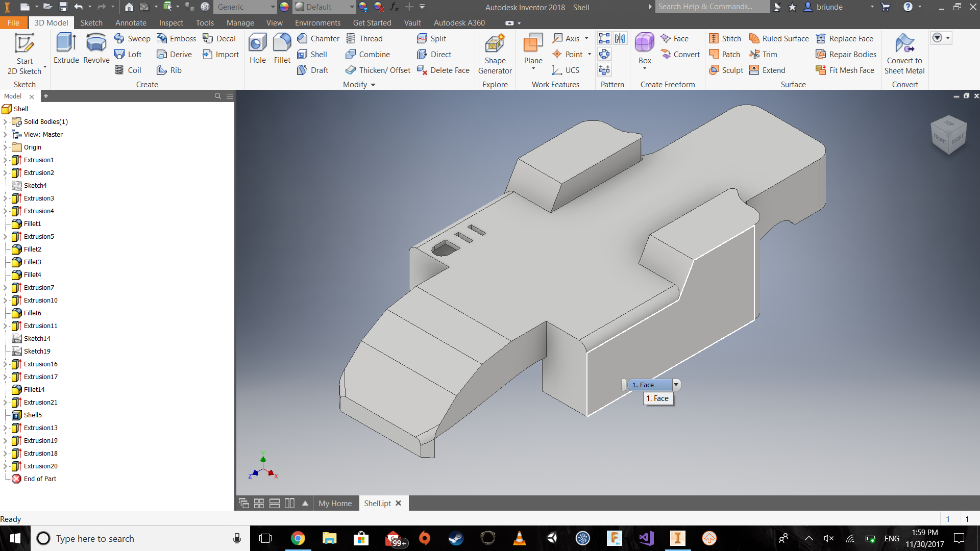Viewport: 980px width, 551px height.
Task: Click the Direct edit tool
Action: click(x=434, y=54)
